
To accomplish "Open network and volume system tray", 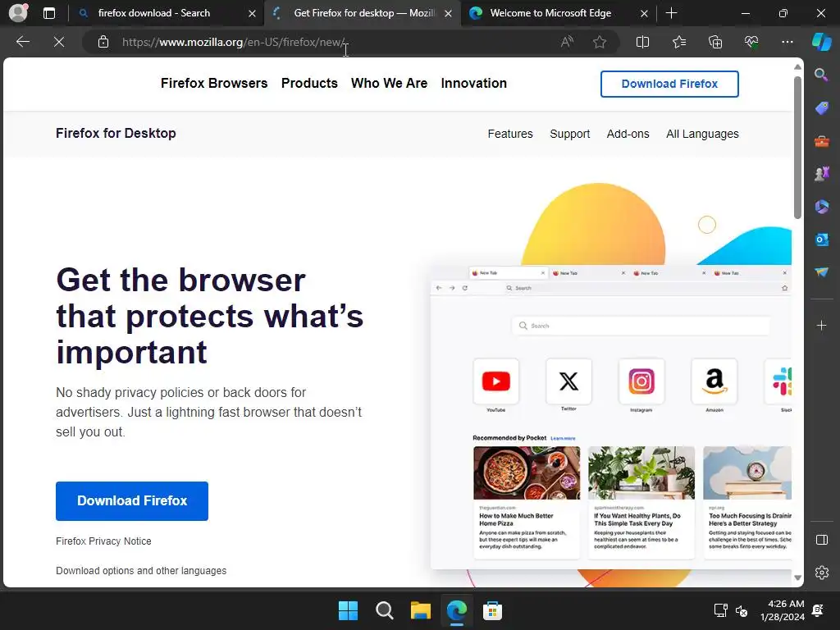I will click(x=731, y=610).
